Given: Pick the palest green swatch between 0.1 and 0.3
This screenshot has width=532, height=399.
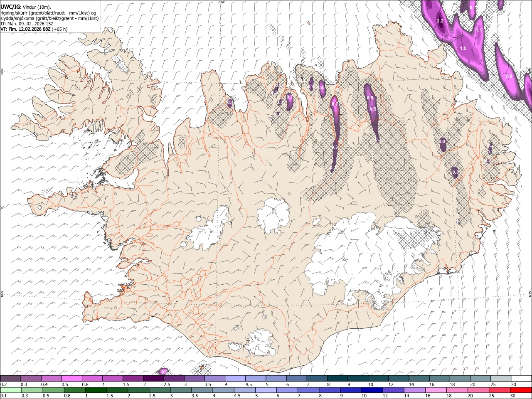Looking at the screenshot, I should coord(11,390).
